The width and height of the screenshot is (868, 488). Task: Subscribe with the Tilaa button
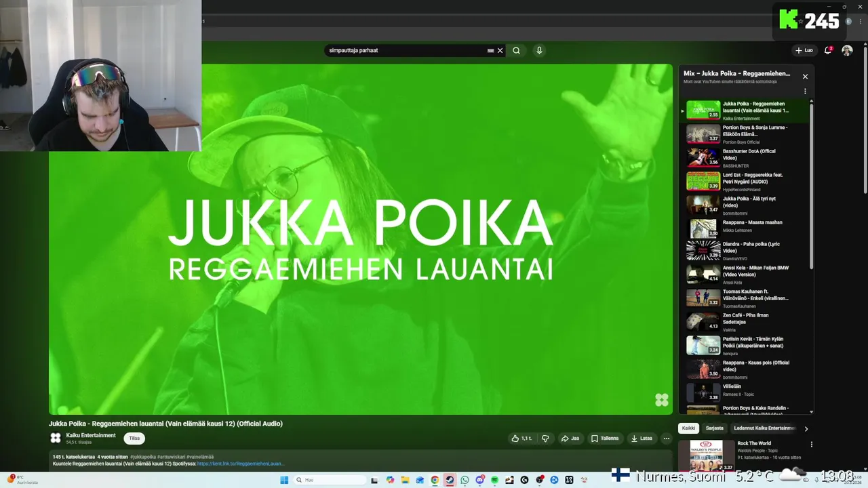(134, 439)
